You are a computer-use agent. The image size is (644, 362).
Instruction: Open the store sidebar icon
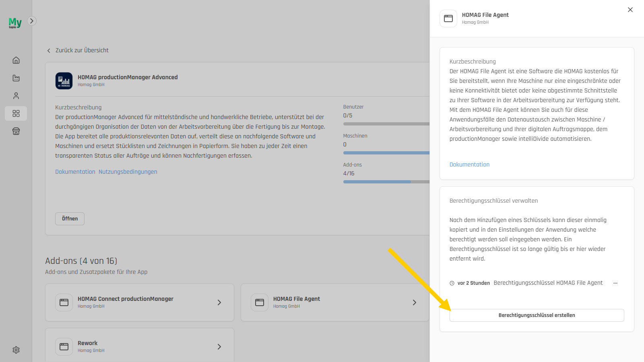pos(16,131)
